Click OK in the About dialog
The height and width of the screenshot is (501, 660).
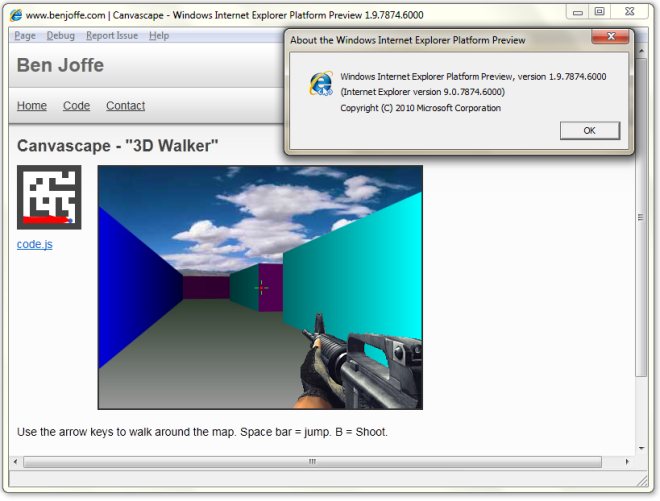(x=590, y=131)
